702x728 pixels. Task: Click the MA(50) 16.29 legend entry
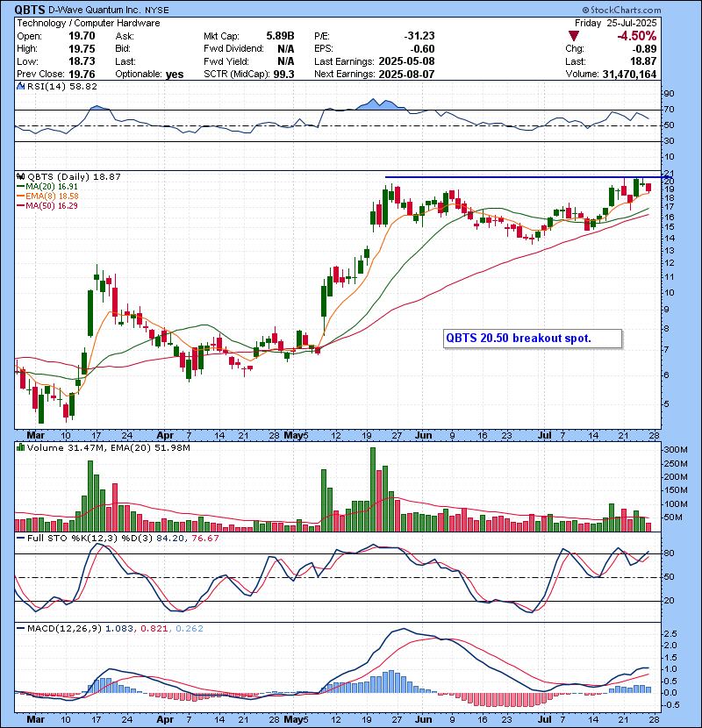pos(47,205)
